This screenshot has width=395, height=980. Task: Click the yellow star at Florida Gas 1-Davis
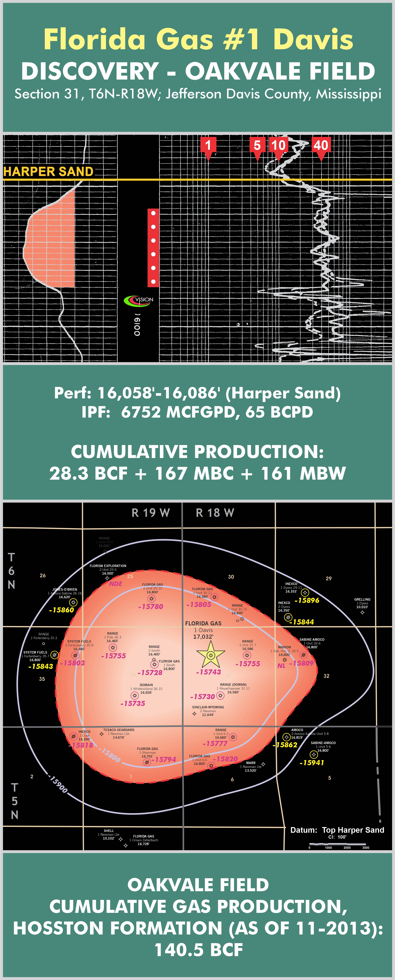point(211,655)
